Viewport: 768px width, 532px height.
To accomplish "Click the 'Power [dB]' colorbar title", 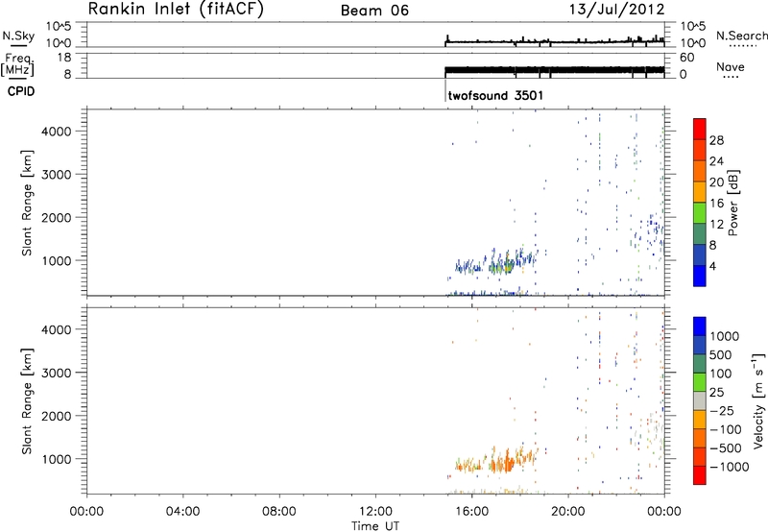I will [732, 203].
